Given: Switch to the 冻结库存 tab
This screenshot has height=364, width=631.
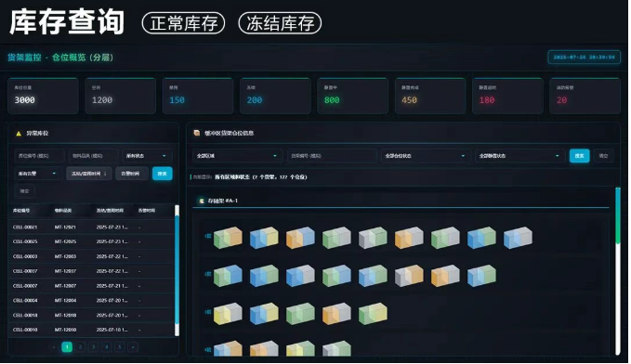Looking at the screenshot, I should 280,23.
